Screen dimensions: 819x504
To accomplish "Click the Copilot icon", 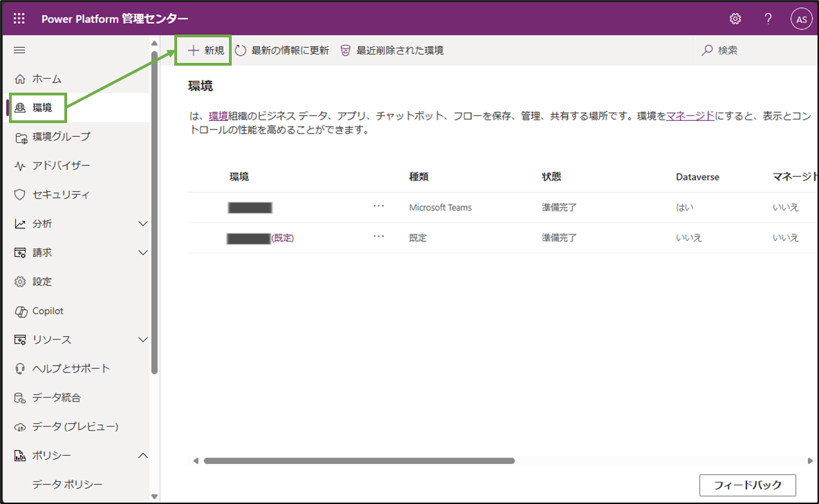I will point(21,311).
